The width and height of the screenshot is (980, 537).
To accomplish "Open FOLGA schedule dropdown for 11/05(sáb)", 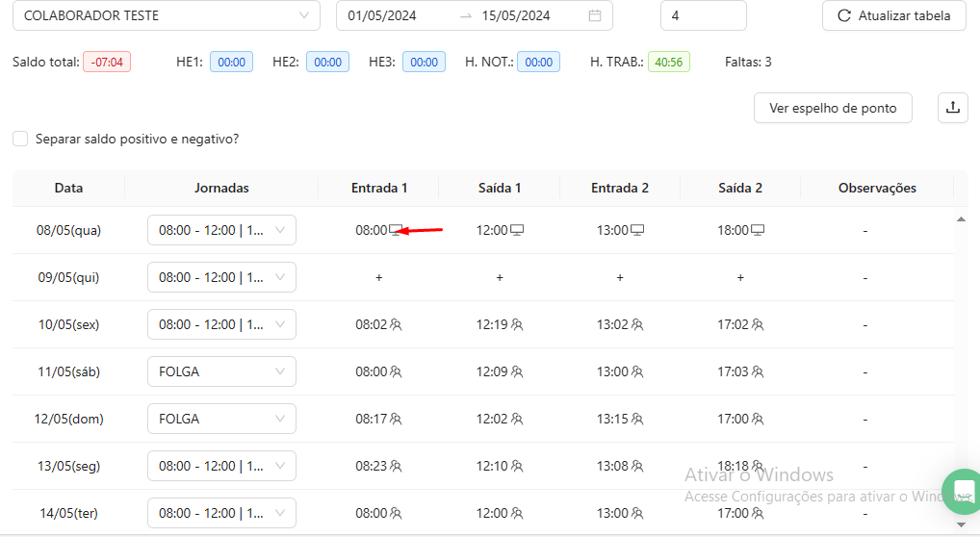I will click(221, 371).
